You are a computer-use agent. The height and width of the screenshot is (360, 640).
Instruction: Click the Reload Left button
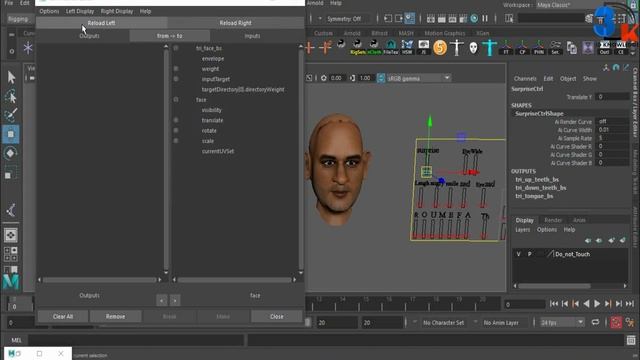[101, 23]
